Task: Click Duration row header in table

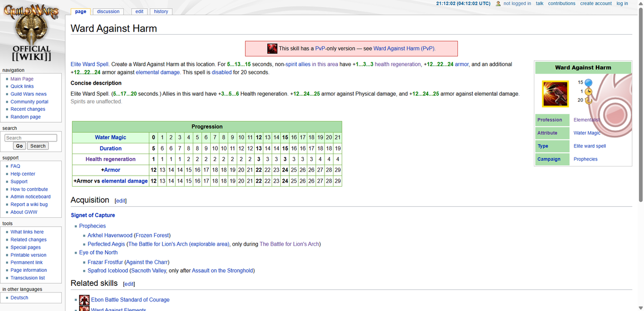Action: click(x=111, y=148)
